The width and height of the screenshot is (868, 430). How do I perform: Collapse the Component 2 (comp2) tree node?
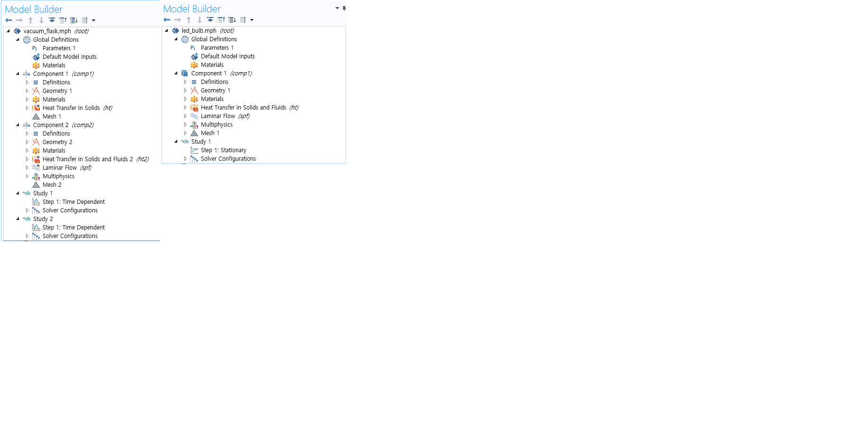click(18, 125)
